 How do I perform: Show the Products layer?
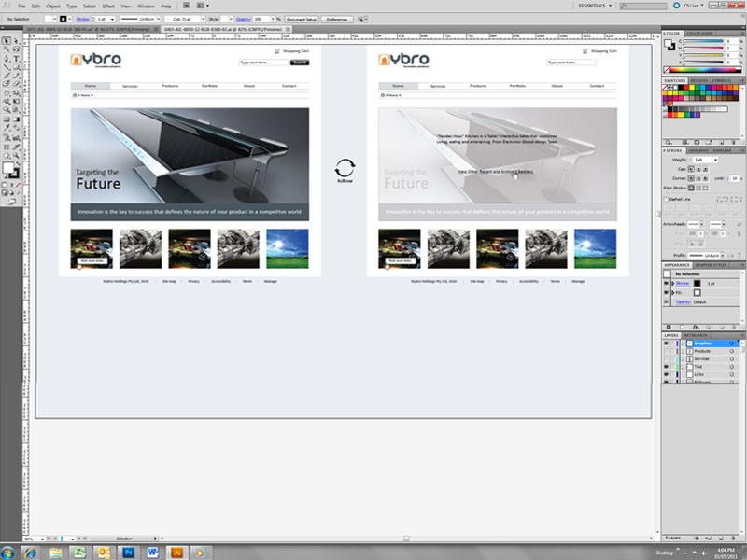[x=666, y=351]
